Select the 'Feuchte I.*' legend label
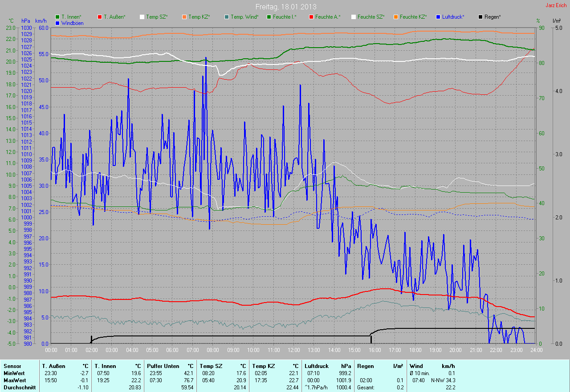 [x=285, y=17]
